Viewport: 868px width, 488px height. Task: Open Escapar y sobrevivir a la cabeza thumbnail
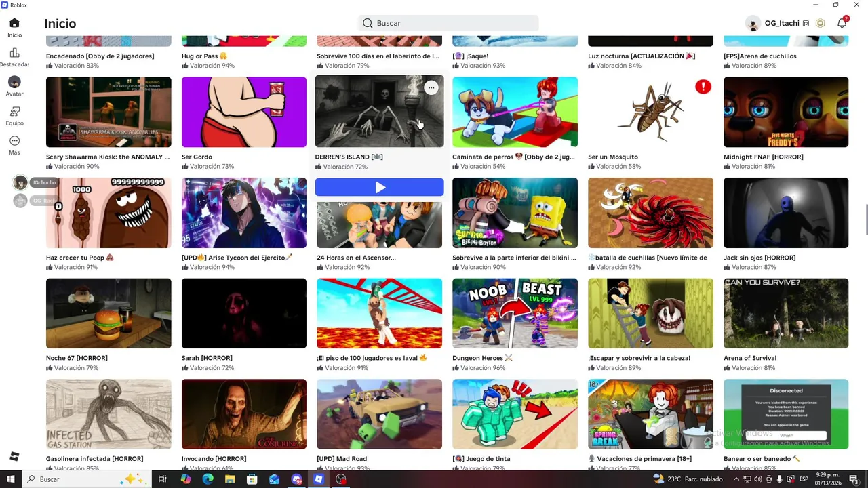(x=650, y=313)
